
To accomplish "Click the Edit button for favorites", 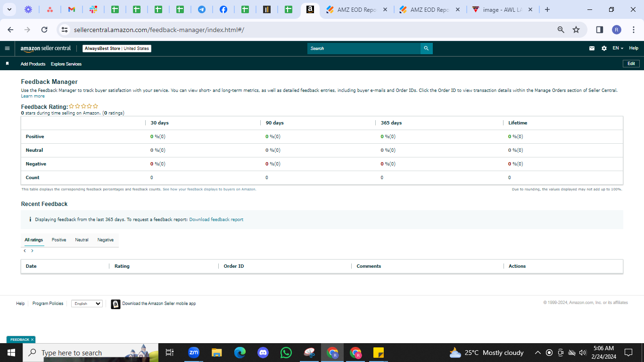I will point(631,64).
